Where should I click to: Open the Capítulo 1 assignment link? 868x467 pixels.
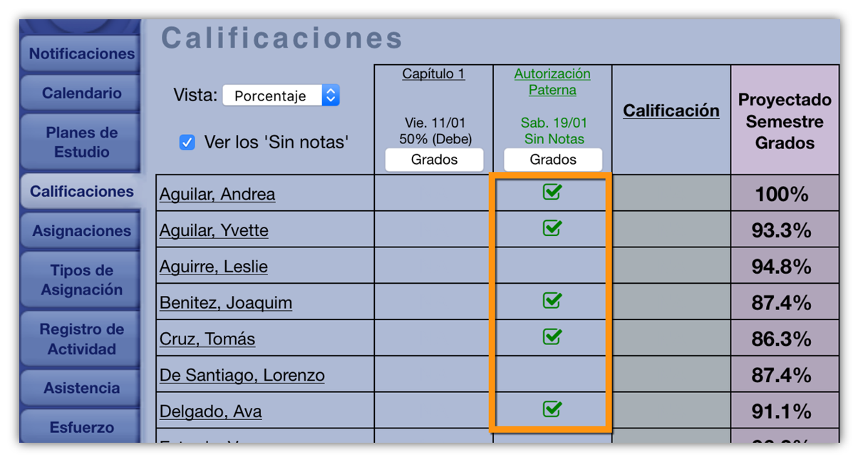tap(433, 74)
